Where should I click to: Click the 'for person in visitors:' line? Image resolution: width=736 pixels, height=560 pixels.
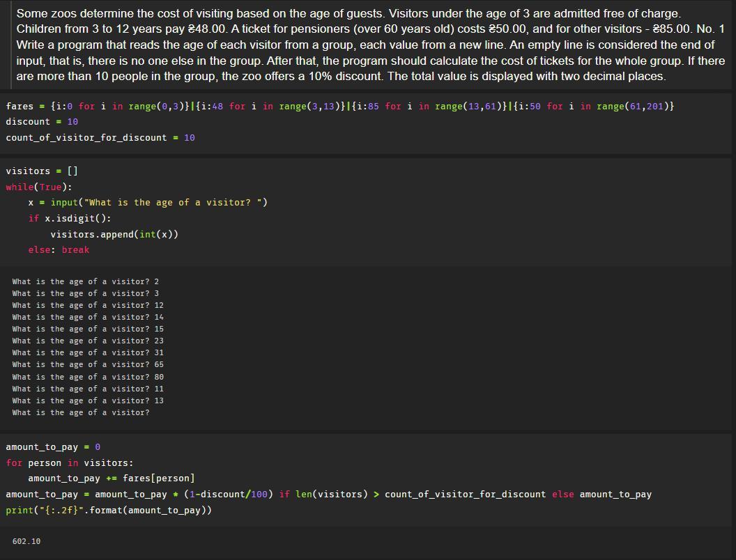click(70, 462)
